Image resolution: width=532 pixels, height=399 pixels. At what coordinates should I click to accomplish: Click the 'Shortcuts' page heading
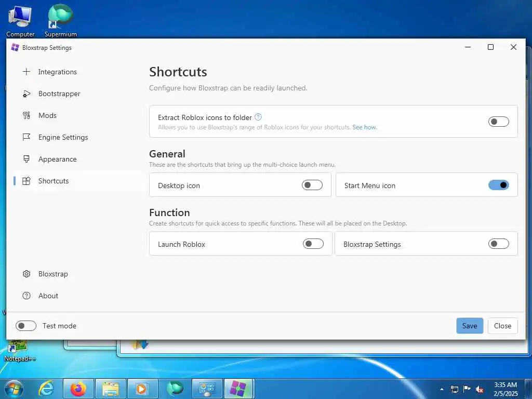pyautogui.click(x=178, y=72)
